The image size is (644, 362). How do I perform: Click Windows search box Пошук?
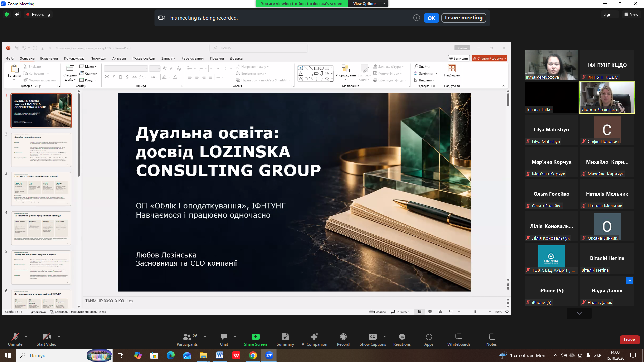pos(65,355)
